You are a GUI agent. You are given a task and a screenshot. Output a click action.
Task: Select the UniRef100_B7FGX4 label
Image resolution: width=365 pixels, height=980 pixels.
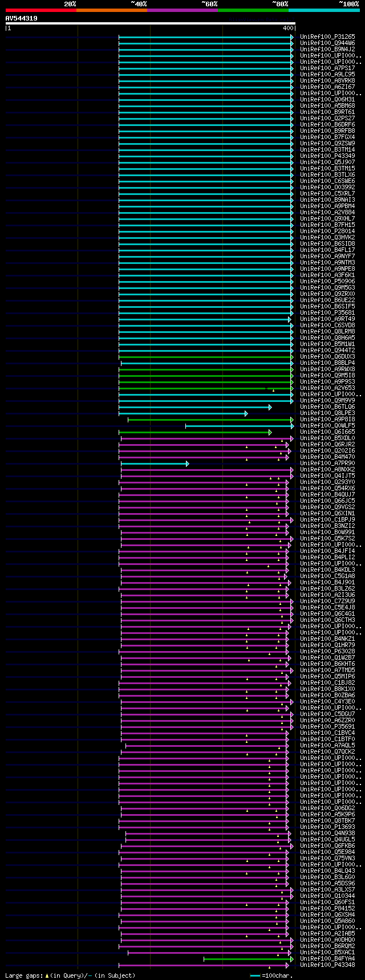tap(327, 137)
